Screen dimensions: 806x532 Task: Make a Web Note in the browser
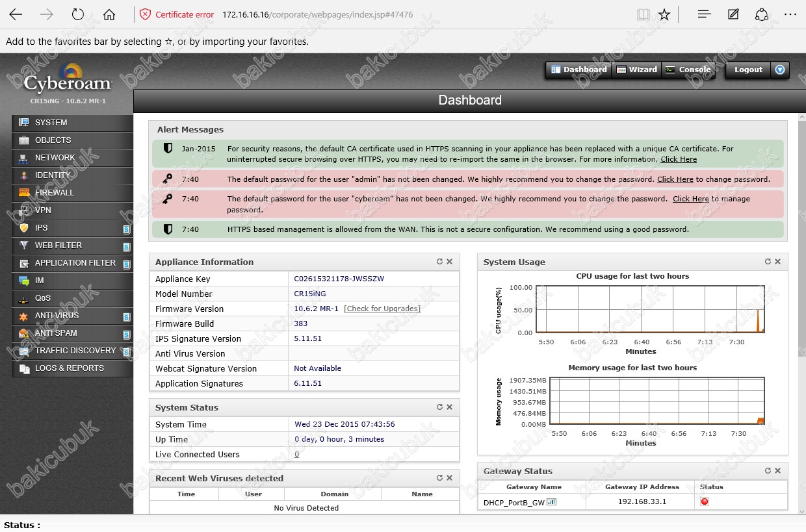click(733, 14)
